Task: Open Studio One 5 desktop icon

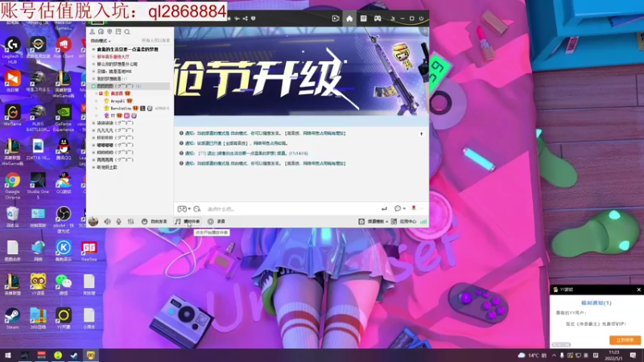Action: (x=38, y=186)
